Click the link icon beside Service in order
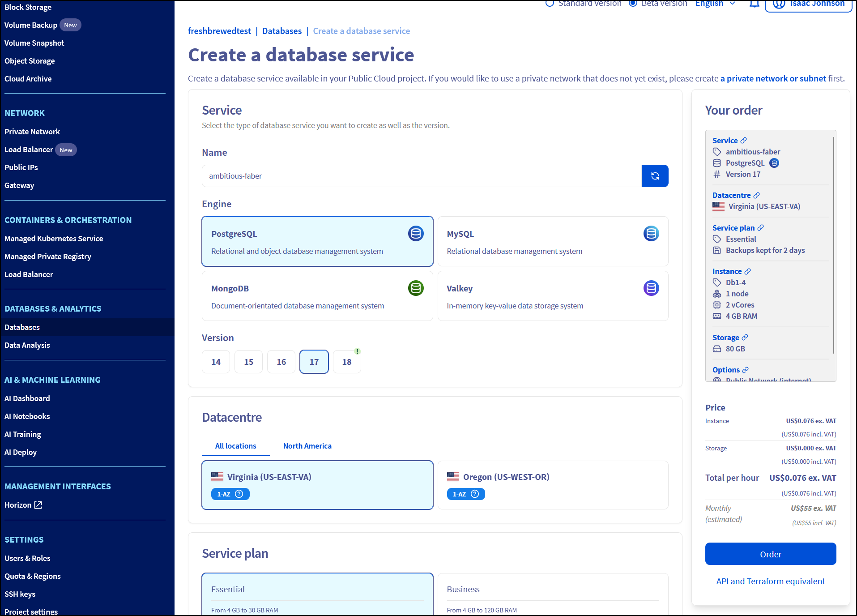 (744, 141)
